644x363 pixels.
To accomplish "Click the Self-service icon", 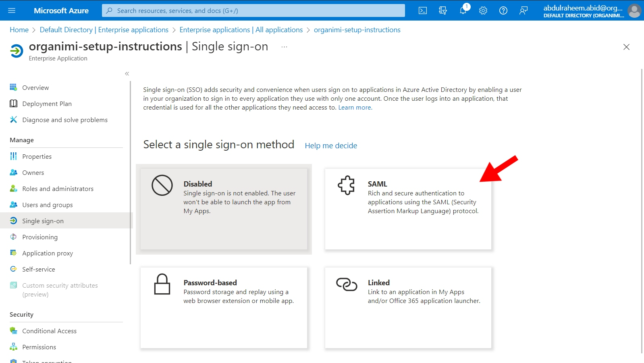I will 13,269.
